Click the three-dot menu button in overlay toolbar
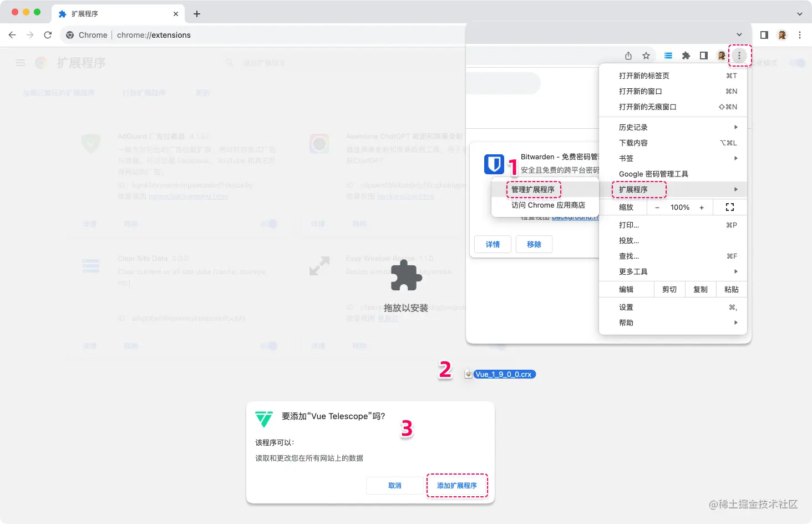This screenshot has width=812, height=524. coord(739,56)
